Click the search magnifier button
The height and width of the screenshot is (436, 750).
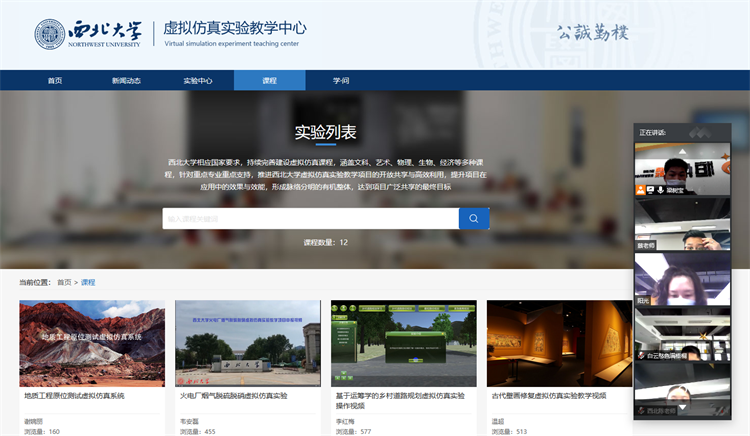point(474,218)
